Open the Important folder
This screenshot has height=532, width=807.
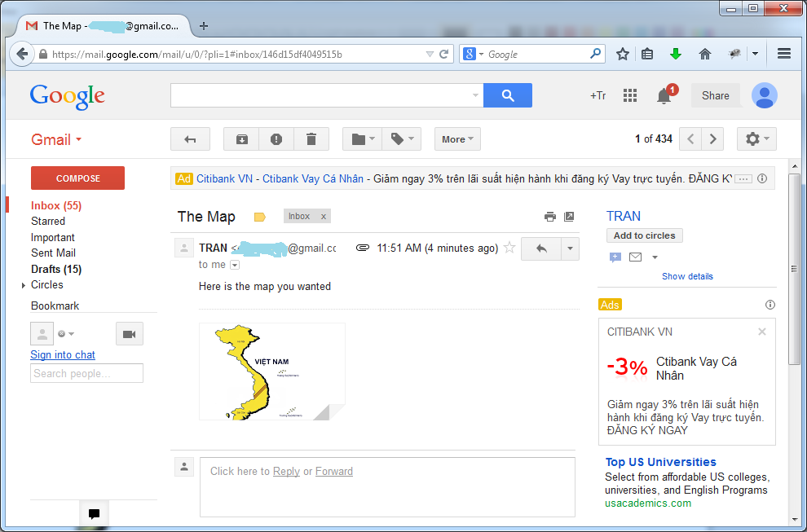point(52,237)
